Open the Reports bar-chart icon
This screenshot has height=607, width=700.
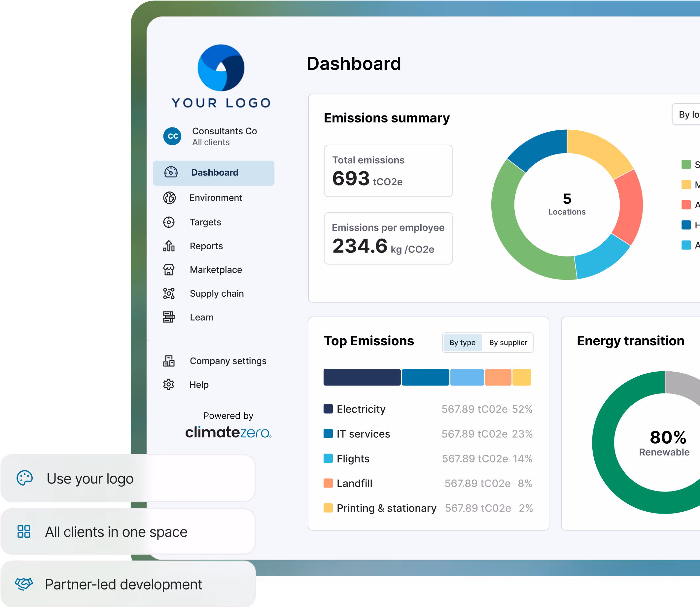tap(169, 246)
